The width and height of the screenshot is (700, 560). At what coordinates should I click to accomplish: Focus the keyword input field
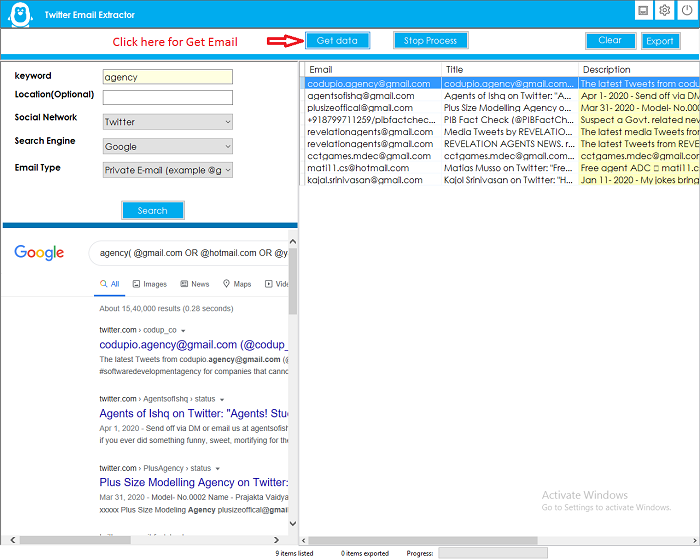[167, 77]
